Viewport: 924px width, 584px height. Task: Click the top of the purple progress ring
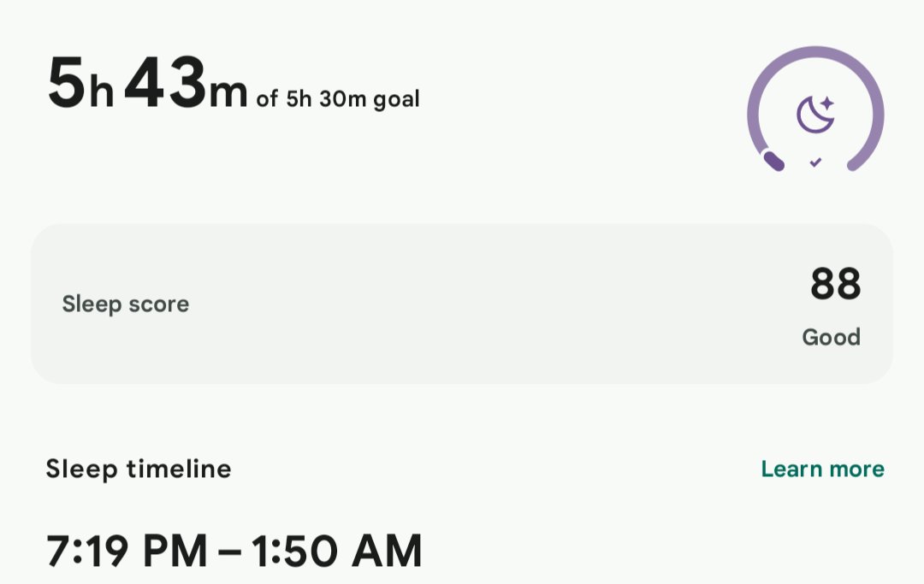(x=815, y=52)
